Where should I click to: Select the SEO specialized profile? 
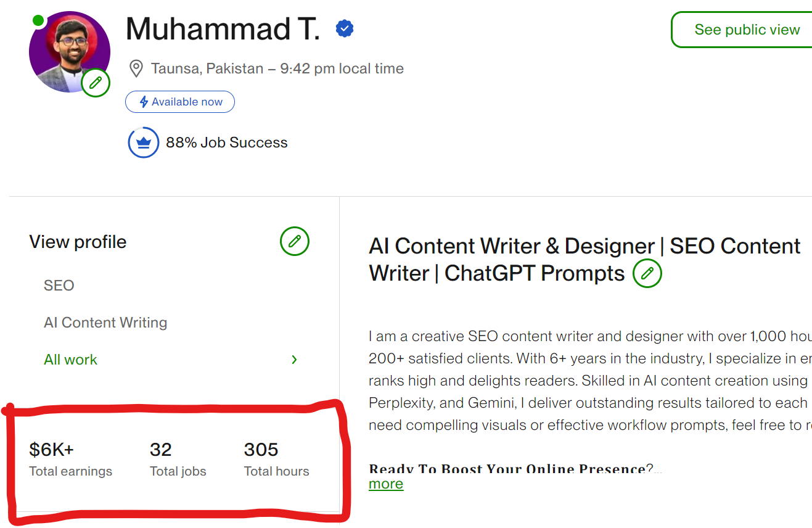click(59, 285)
